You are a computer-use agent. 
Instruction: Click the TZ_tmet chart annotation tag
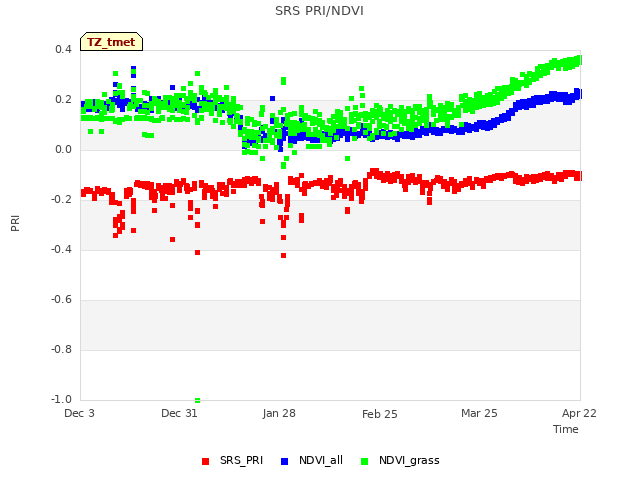[x=111, y=42]
